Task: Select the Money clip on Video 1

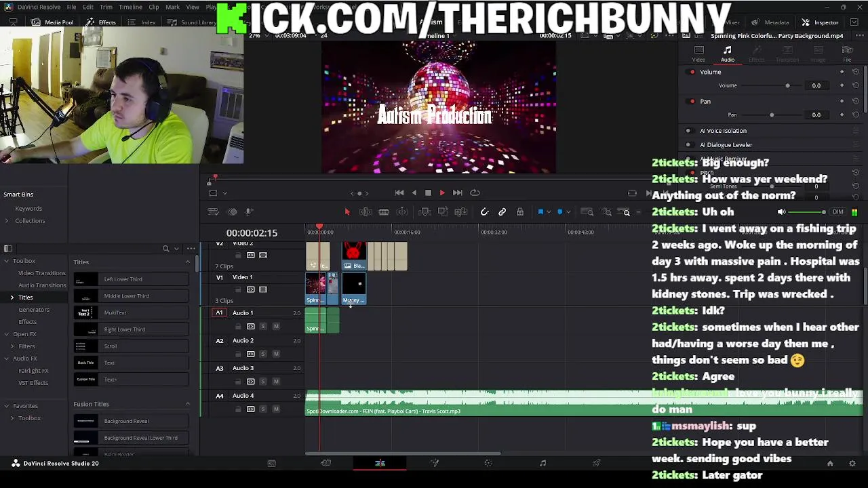Action: point(354,289)
